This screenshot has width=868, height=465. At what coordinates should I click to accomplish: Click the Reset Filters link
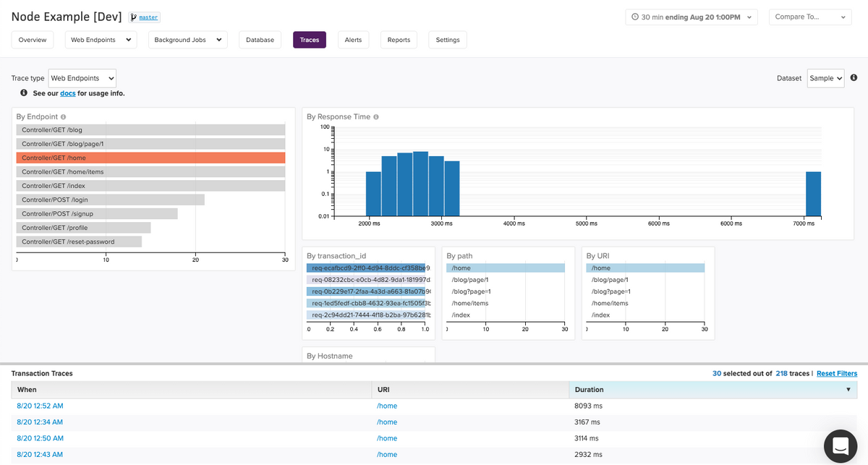837,373
